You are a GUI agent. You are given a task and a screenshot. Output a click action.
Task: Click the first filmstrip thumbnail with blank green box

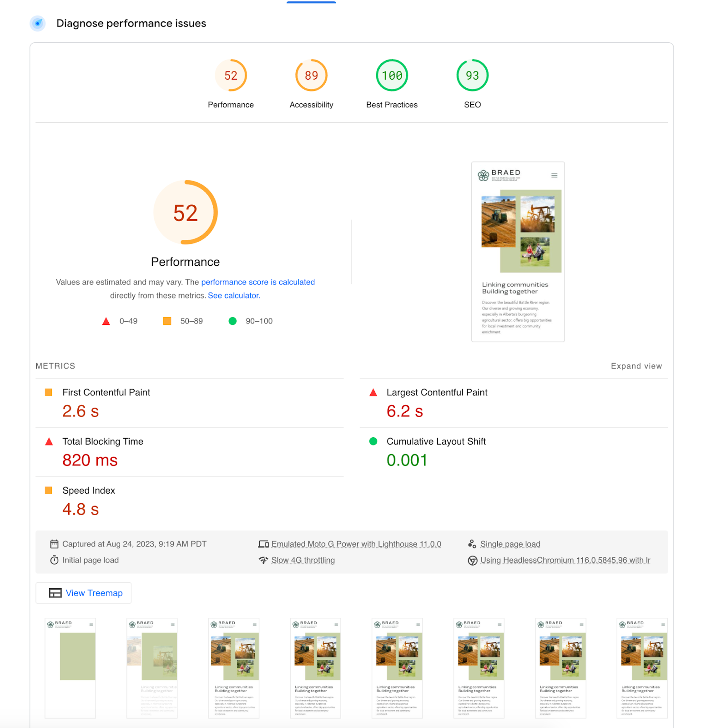pos(71,668)
